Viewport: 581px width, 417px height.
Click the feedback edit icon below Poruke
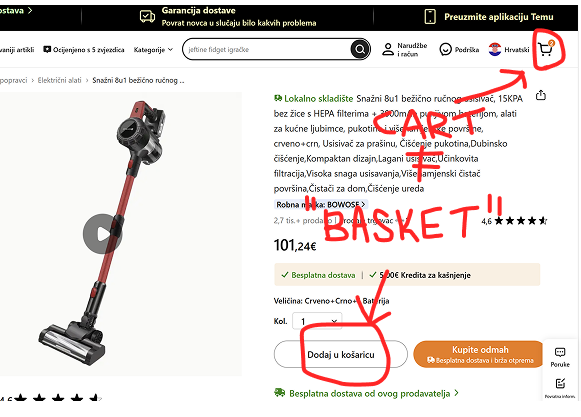click(560, 383)
